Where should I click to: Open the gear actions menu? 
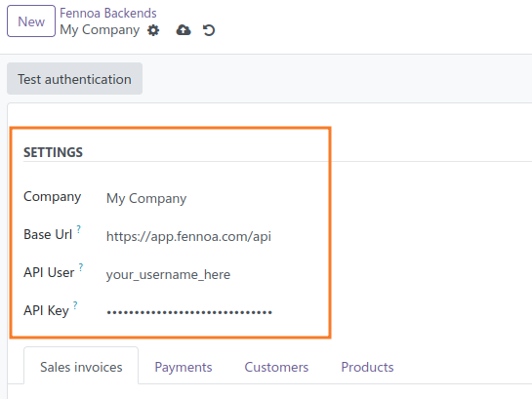tap(153, 30)
